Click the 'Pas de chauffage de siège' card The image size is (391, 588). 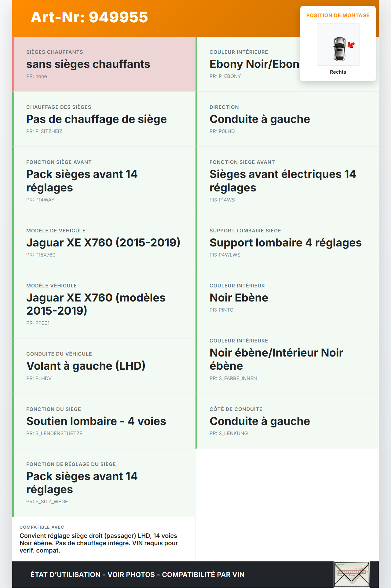click(104, 119)
